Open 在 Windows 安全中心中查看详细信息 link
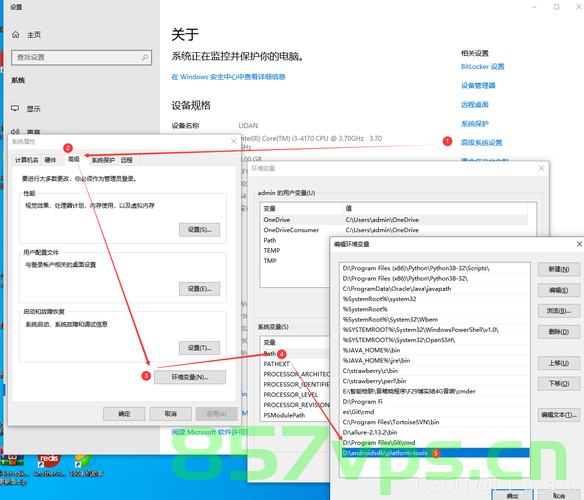The image size is (584, 500). tap(228, 77)
